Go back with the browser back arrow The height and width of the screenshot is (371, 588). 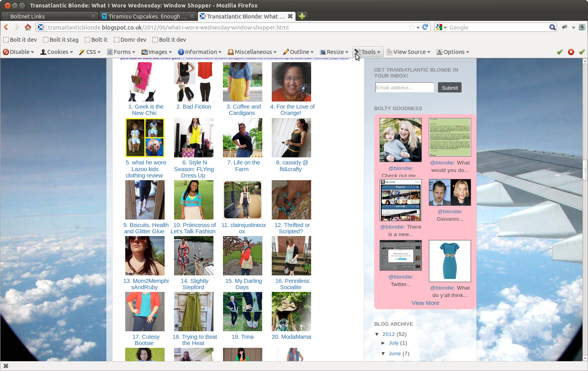pos(6,27)
